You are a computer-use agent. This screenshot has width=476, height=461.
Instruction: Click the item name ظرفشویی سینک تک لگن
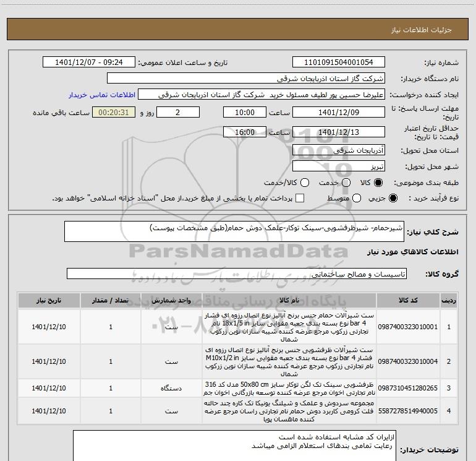pos(289,388)
